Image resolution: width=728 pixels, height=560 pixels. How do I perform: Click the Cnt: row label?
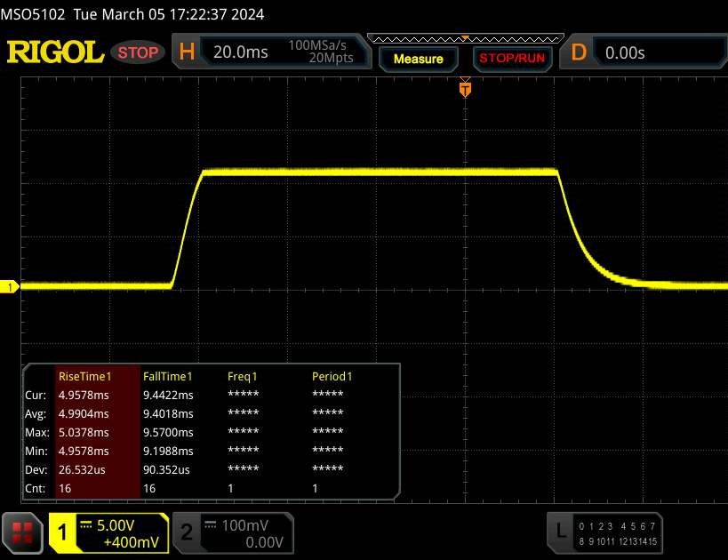pyautogui.click(x=36, y=489)
